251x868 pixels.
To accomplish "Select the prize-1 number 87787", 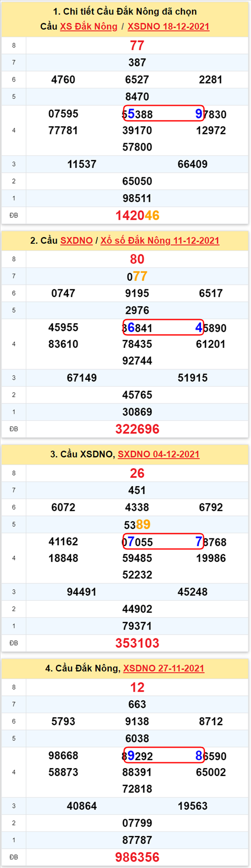I will point(137,840).
